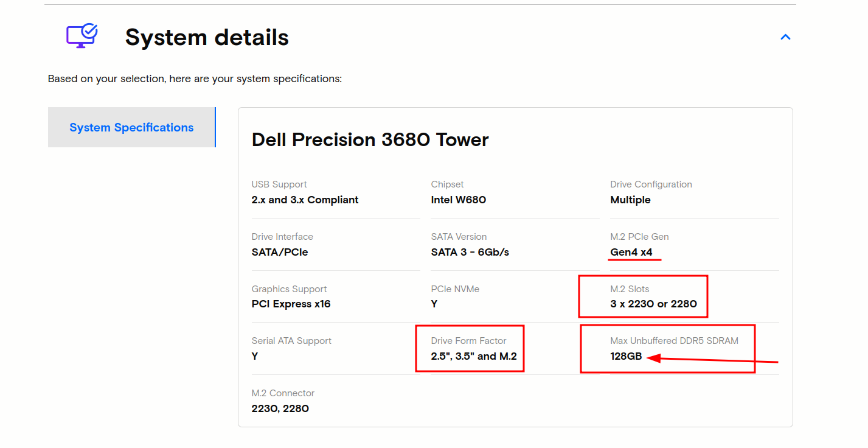Image resolution: width=868 pixels, height=448 pixels.
Task: Click the underlined Gen4 x4 value
Action: point(631,252)
